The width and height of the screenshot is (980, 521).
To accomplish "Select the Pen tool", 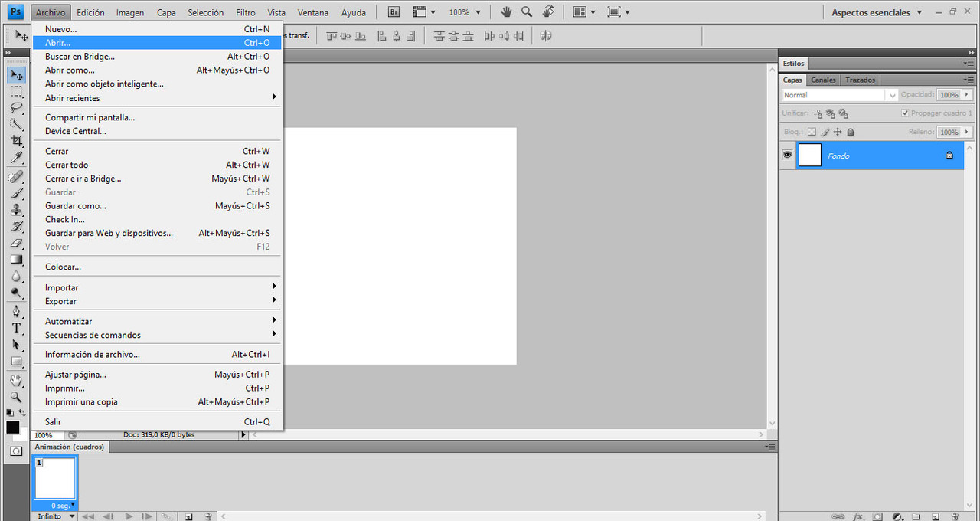I will [16, 311].
